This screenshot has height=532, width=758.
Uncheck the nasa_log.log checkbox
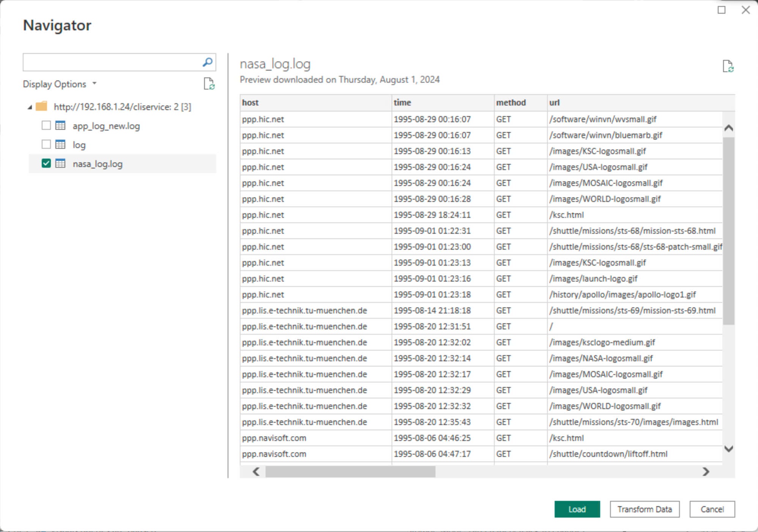click(x=46, y=163)
